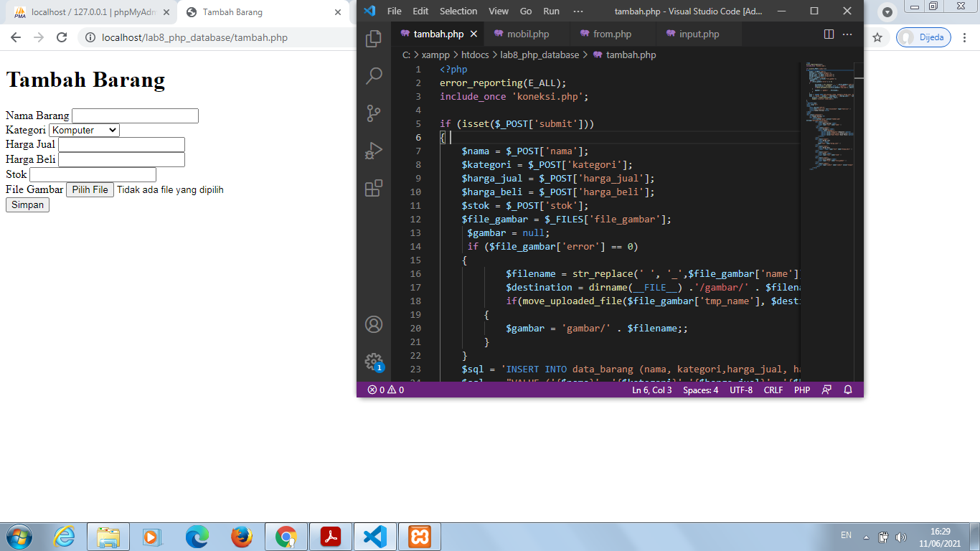Click the Harga Jual input field
The height and width of the screenshot is (551, 980).
121,145
